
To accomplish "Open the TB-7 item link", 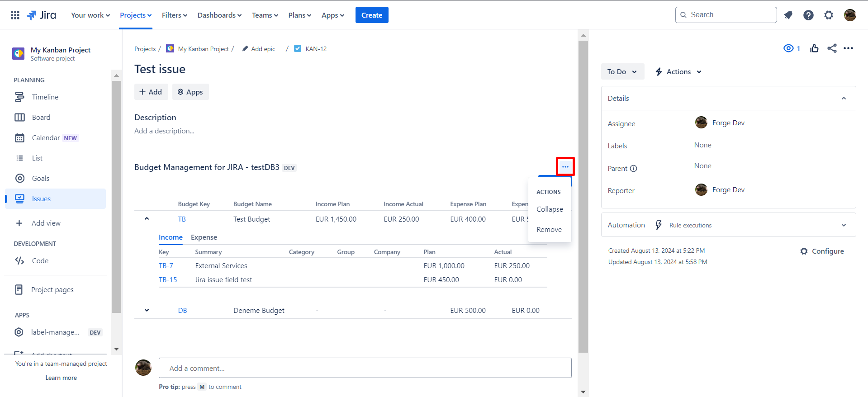I will (x=166, y=265).
